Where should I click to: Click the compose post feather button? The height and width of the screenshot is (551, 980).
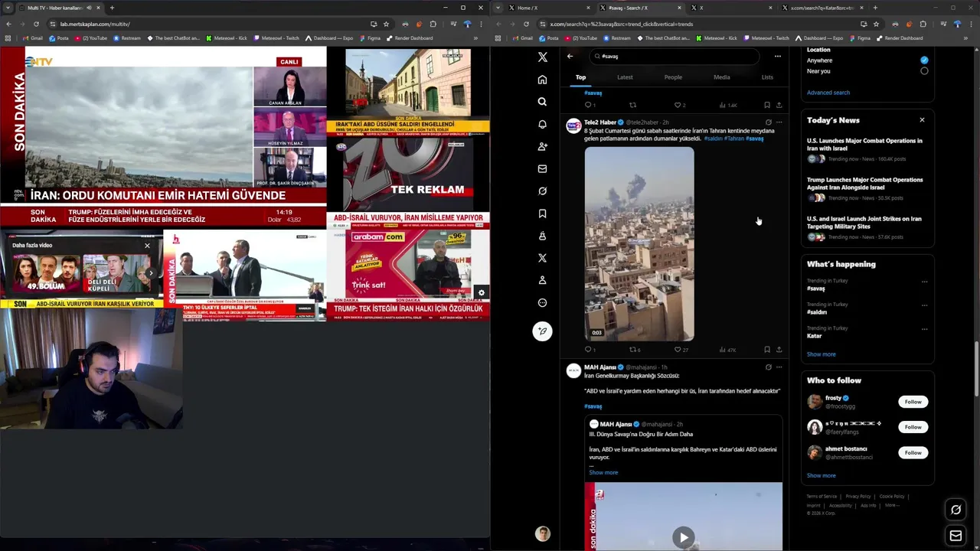coord(542,331)
